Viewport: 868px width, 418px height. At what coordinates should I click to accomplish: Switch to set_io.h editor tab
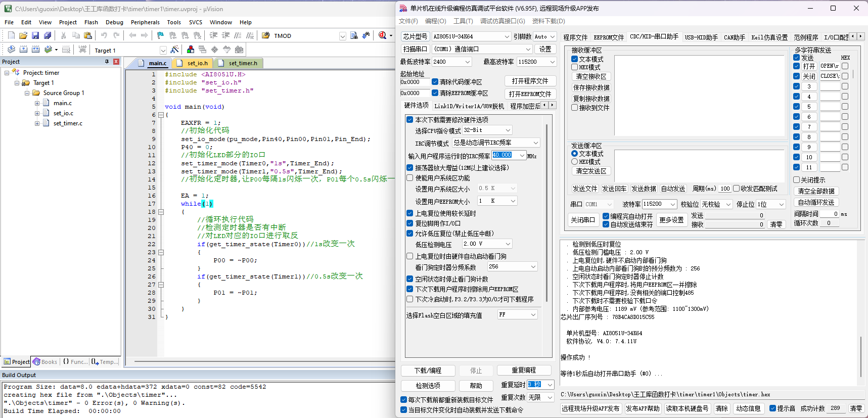click(x=193, y=63)
